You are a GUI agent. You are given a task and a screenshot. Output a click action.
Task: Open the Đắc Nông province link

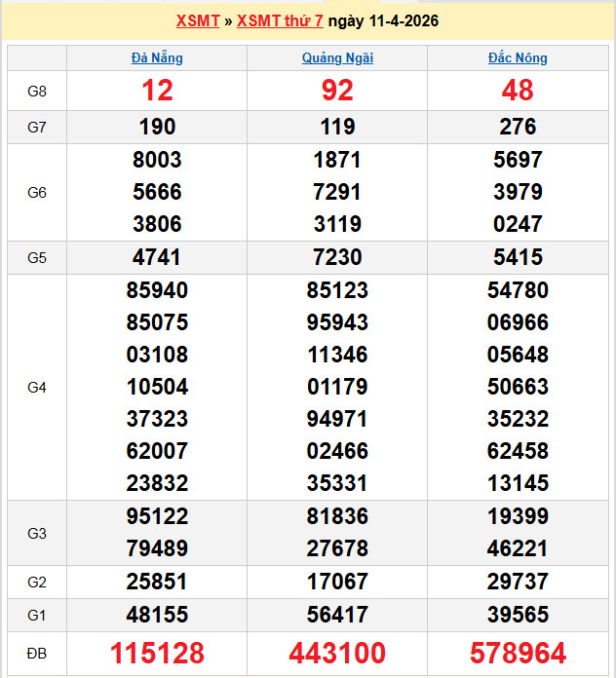(x=518, y=57)
